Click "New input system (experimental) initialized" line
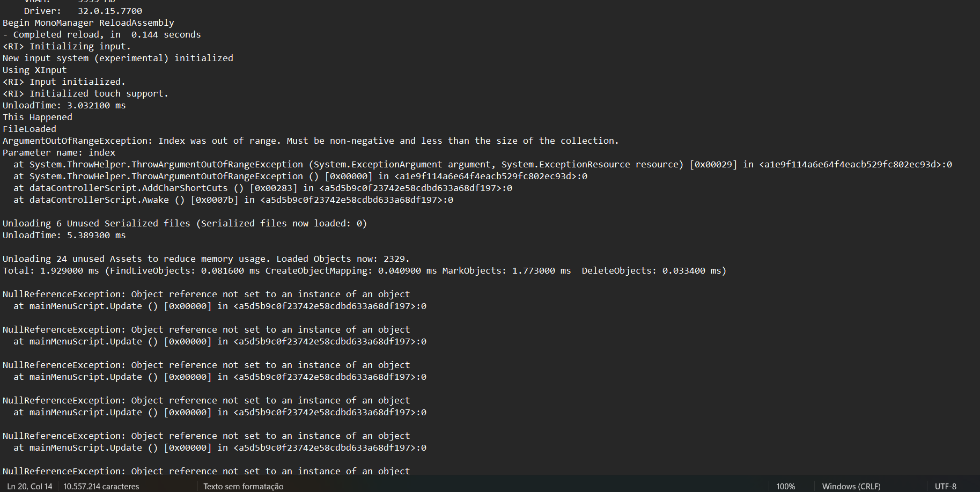Image resolution: width=980 pixels, height=492 pixels. 118,58
